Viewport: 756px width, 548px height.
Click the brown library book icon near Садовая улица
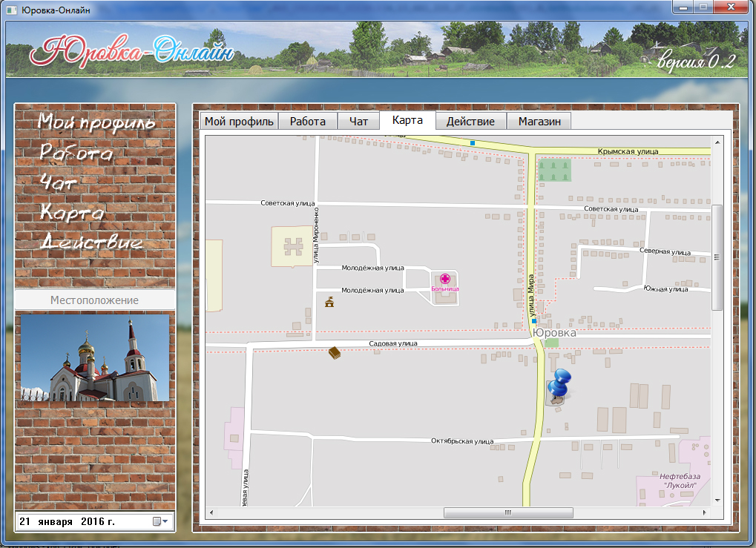pyautogui.click(x=335, y=353)
